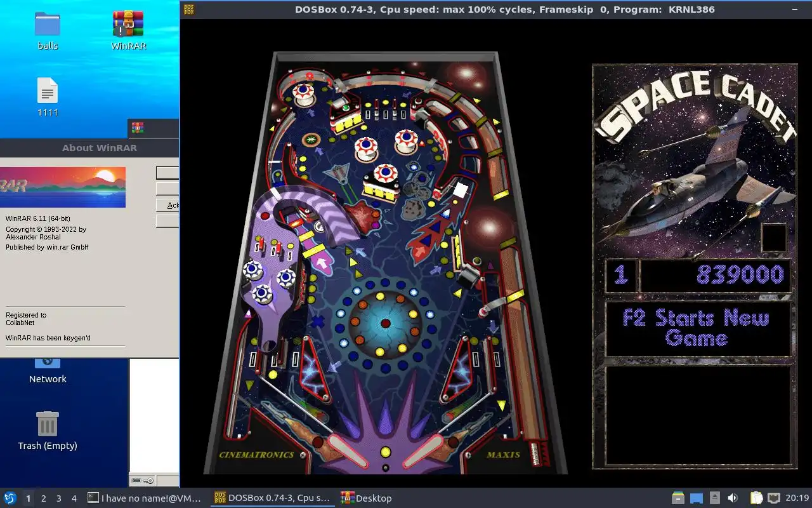Click the empty message panel below game text
The height and width of the screenshot is (508, 812).
coord(698,415)
